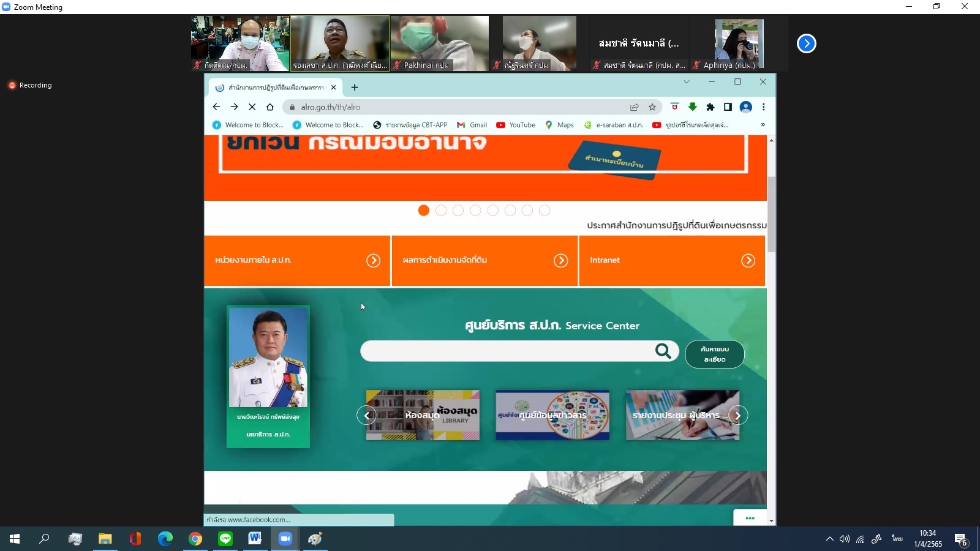Click the web page vertical scrollbar thumb

click(x=771, y=214)
